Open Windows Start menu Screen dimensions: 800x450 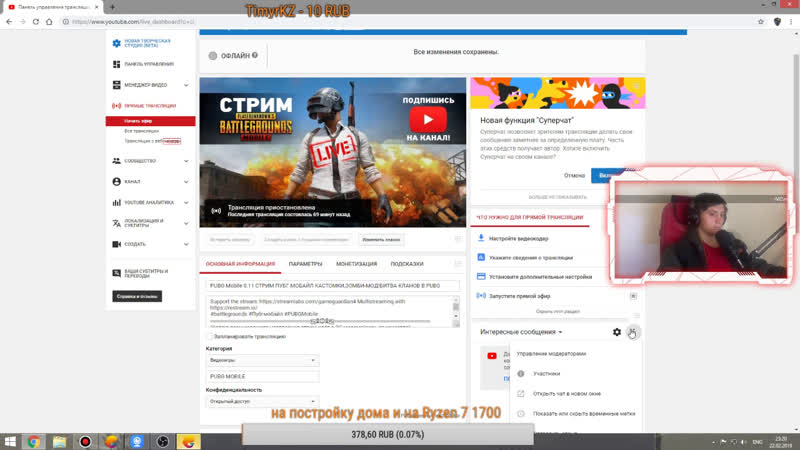(x=10, y=442)
